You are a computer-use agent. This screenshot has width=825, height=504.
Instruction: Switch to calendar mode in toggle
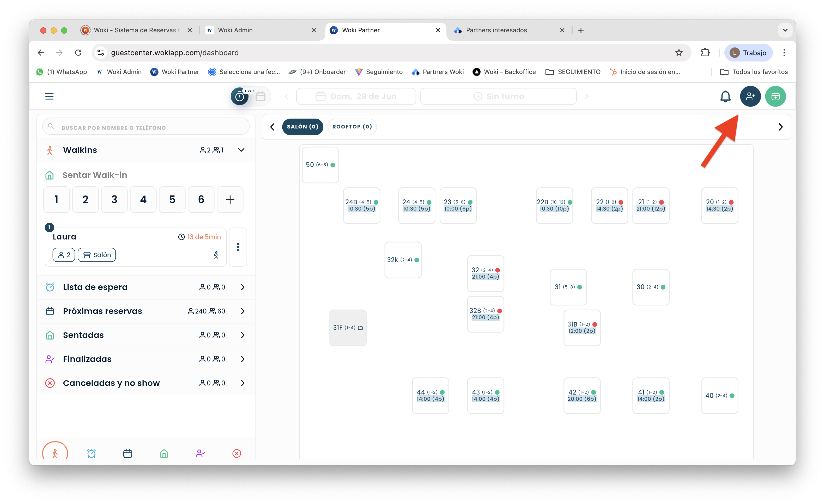pyautogui.click(x=260, y=96)
